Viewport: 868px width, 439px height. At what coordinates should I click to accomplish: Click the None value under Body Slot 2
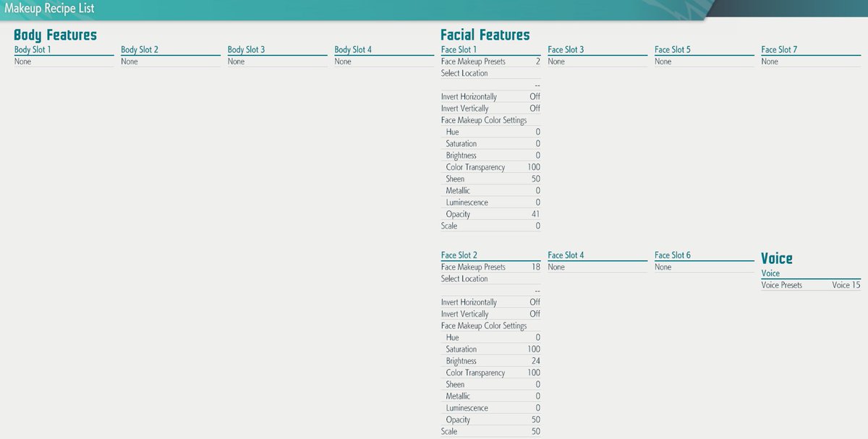(129, 61)
